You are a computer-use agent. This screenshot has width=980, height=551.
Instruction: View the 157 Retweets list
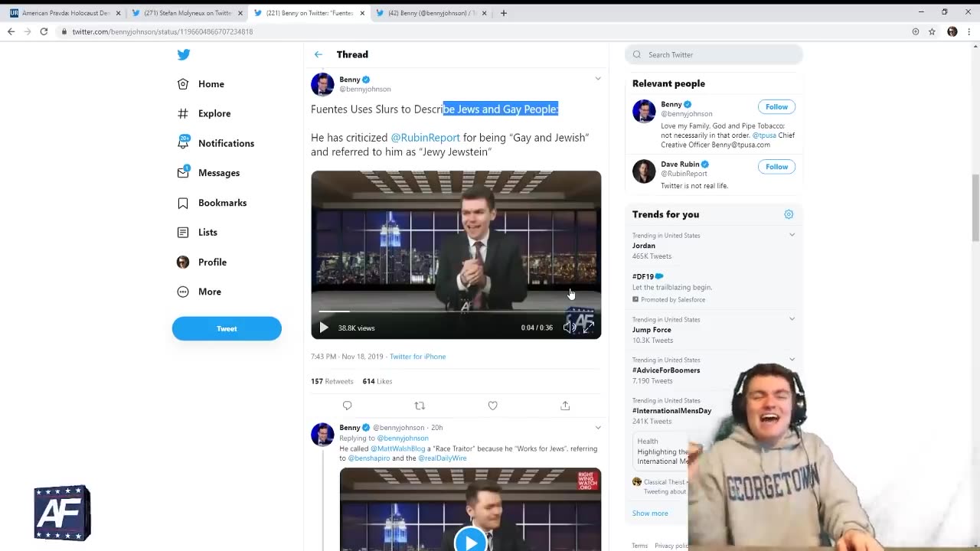pos(332,381)
